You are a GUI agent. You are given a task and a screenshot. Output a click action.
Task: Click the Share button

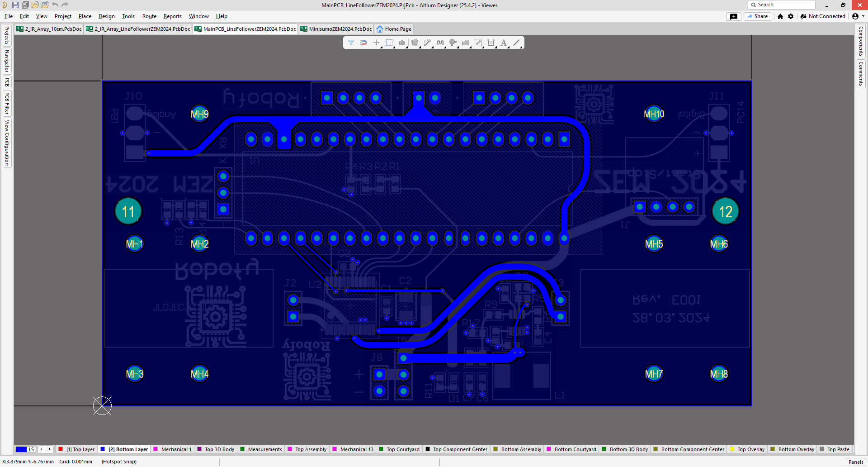(x=758, y=16)
